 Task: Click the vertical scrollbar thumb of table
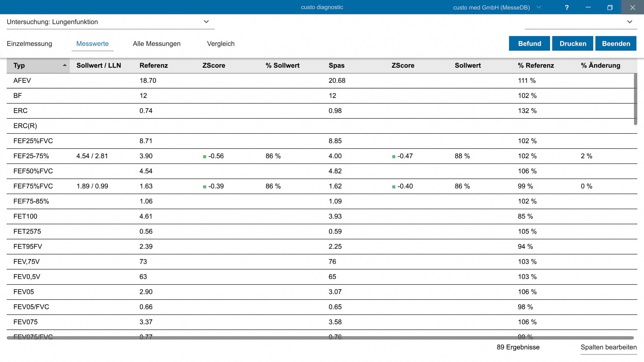(x=635, y=99)
